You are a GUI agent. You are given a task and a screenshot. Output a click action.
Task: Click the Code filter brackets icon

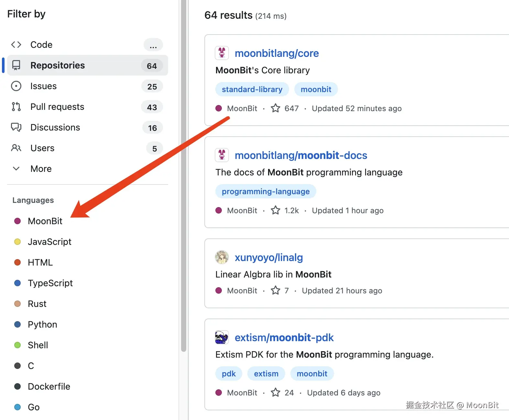coord(16,45)
